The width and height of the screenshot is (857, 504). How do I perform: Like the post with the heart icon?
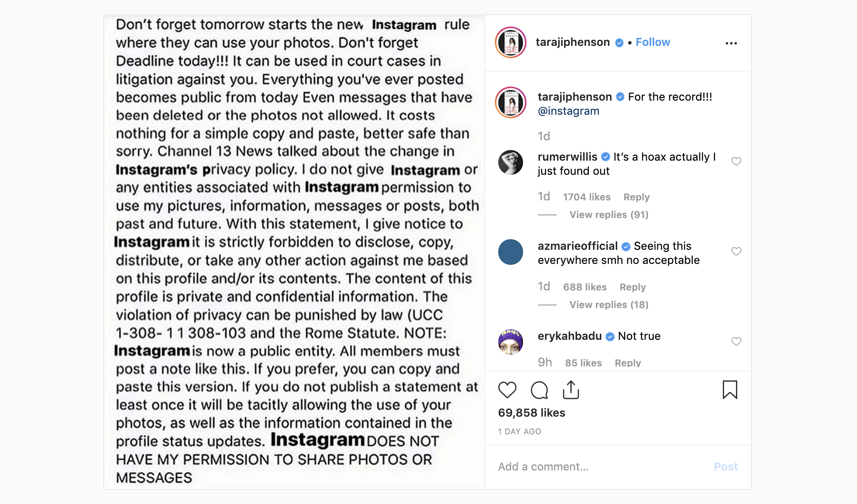coord(507,390)
